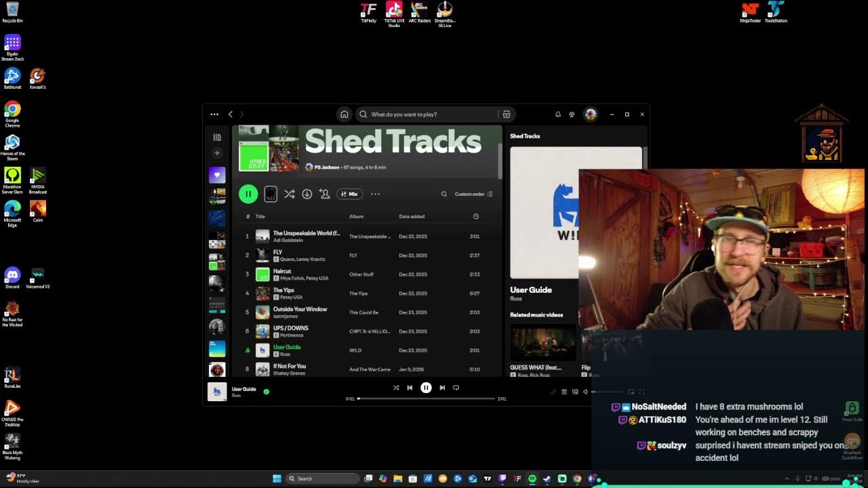Open Spotify from the taskbar
Screen dimensions: 868x488
coord(532,479)
